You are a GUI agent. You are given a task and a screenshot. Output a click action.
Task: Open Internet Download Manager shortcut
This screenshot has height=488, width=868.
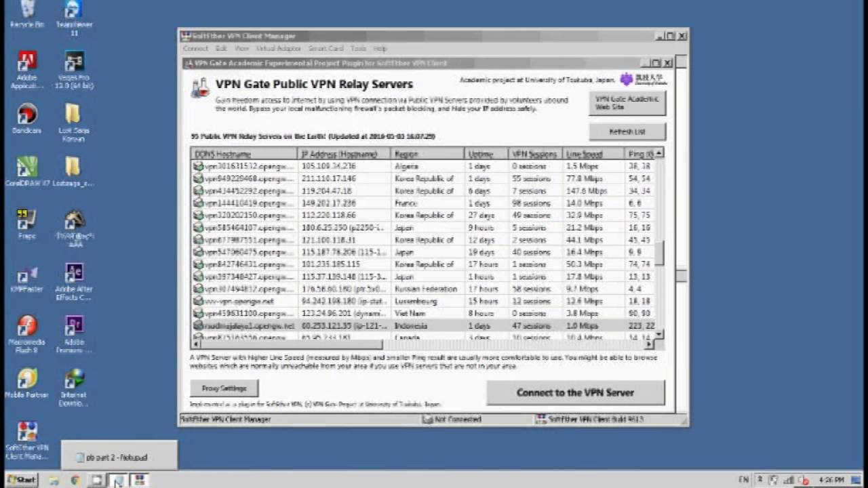coord(74,388)
